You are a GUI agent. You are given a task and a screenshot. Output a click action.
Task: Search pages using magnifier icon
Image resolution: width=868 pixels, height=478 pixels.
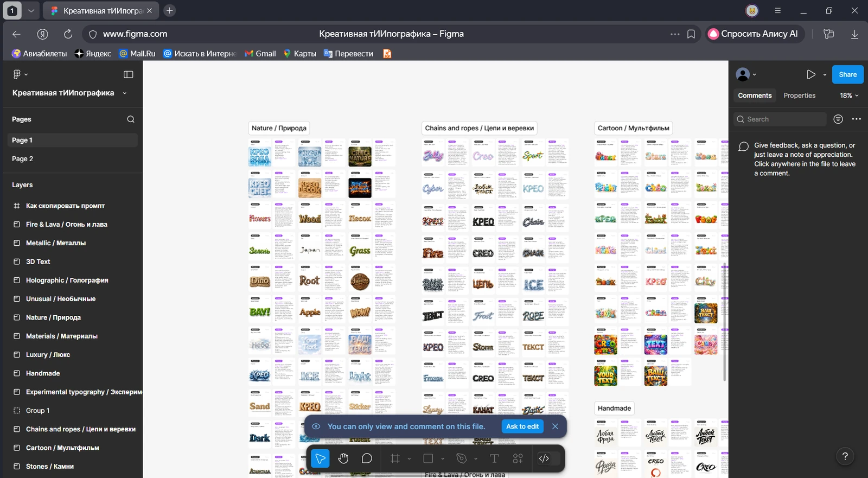point(131,119)
